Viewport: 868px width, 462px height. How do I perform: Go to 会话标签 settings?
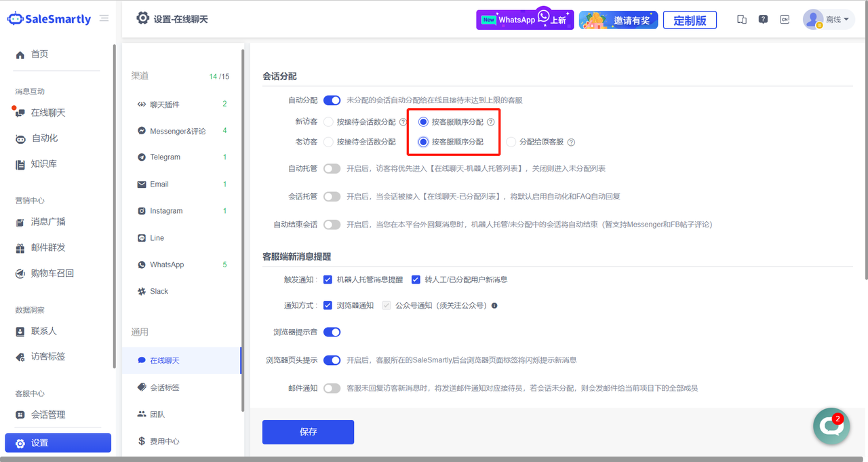(164, 387)
